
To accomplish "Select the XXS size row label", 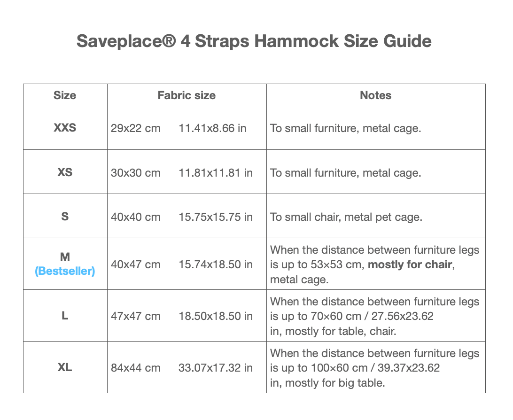I will pos(65,128).
